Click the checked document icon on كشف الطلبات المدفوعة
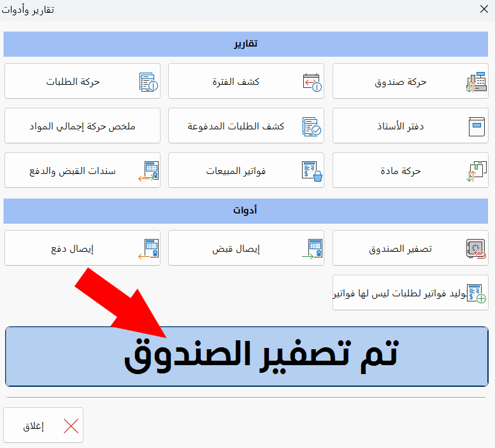Image resolution: width=495 pixels, height=448 pixels. (312, 127)
